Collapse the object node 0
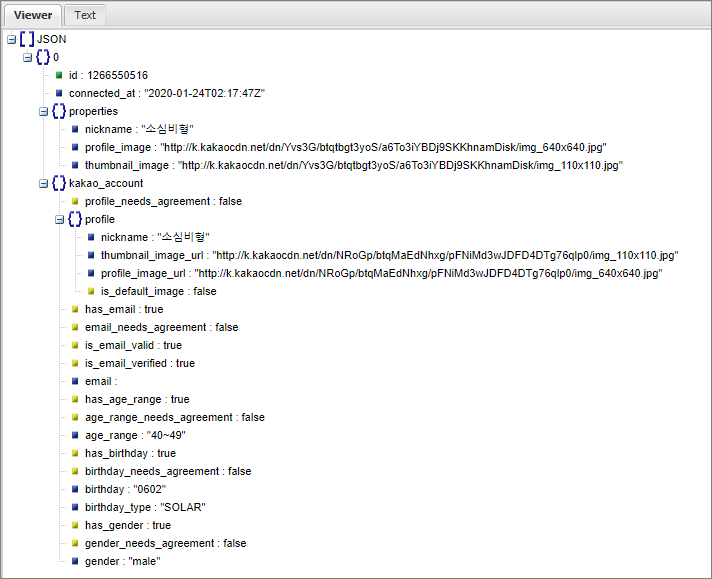This screenshot has height=579, width=712. click(x=28, y=58)
